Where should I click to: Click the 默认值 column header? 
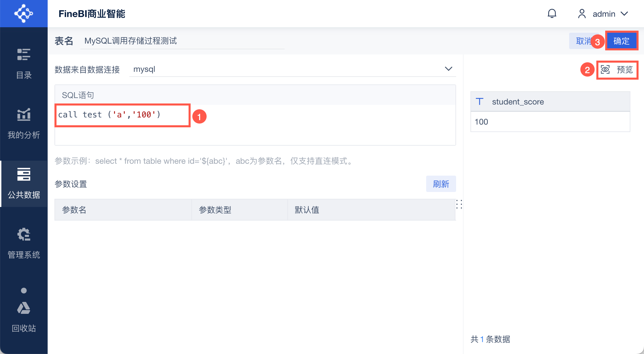coord(371,210)
